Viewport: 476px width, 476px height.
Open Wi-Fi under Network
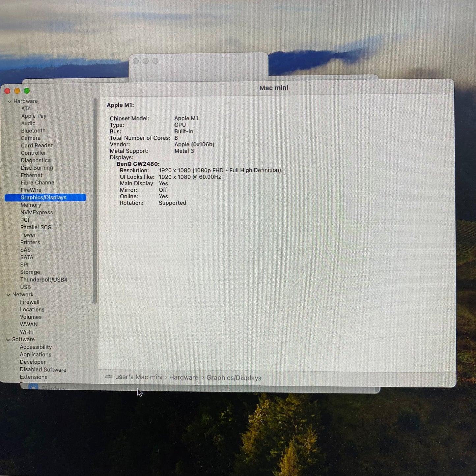27,332
